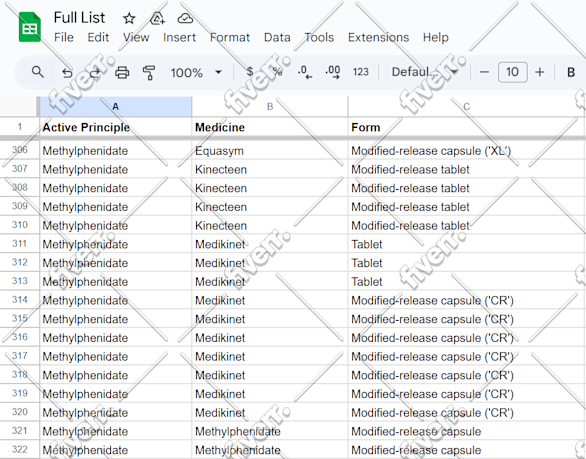586x459 pixels.
Task: Select Modified-release tablet cell in row 309
Action: [466, 207]
